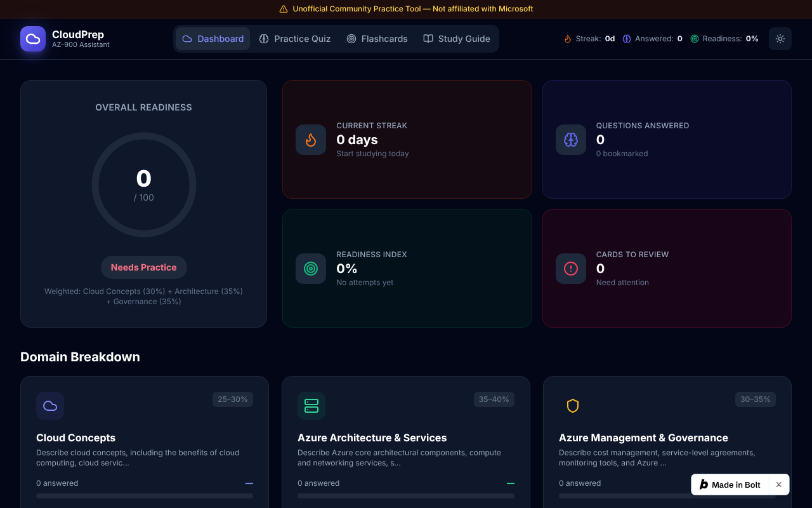812x508 pixels.
Task: Click the Needs Practice badge
Action: pos(144,267)
